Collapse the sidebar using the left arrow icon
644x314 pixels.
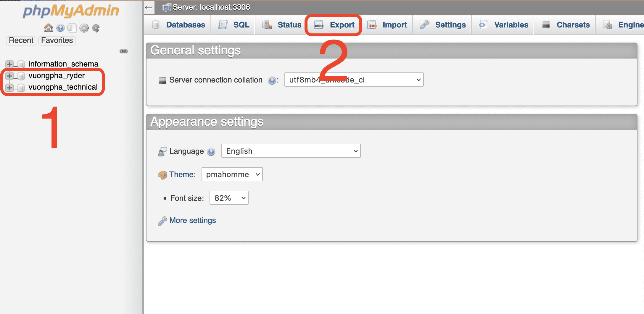[x=149, y=7]
